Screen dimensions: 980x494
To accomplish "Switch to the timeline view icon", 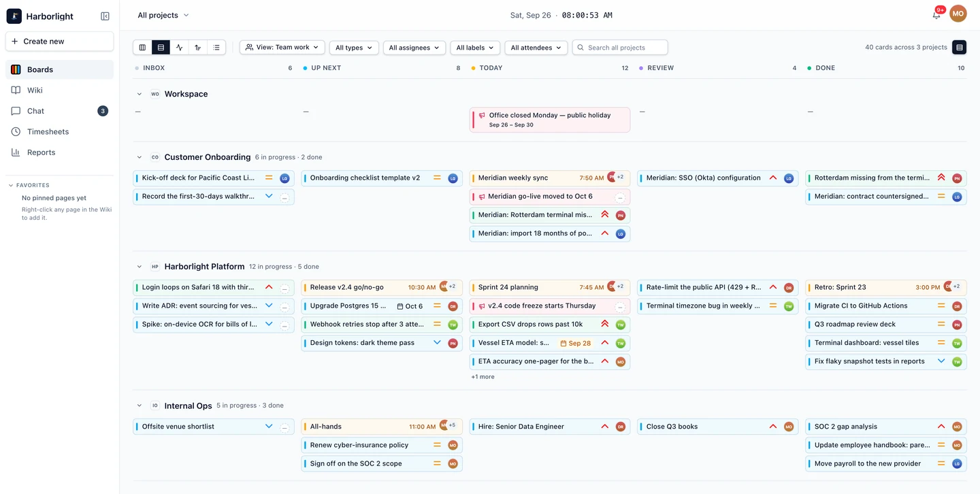I will [198, 48].
